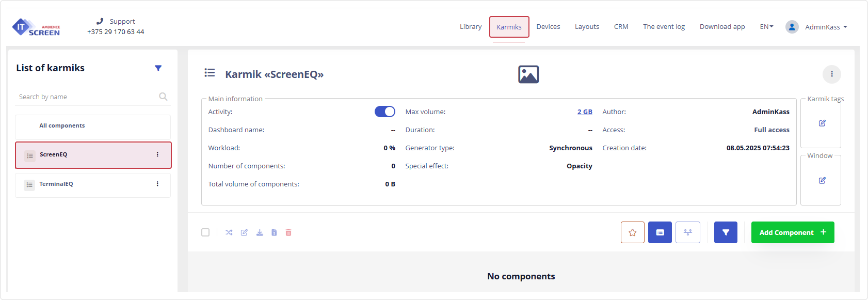Viewport: 868px width, 300px height.
Task: Click the red trash delete icon
Action: (x=288, y=232)
